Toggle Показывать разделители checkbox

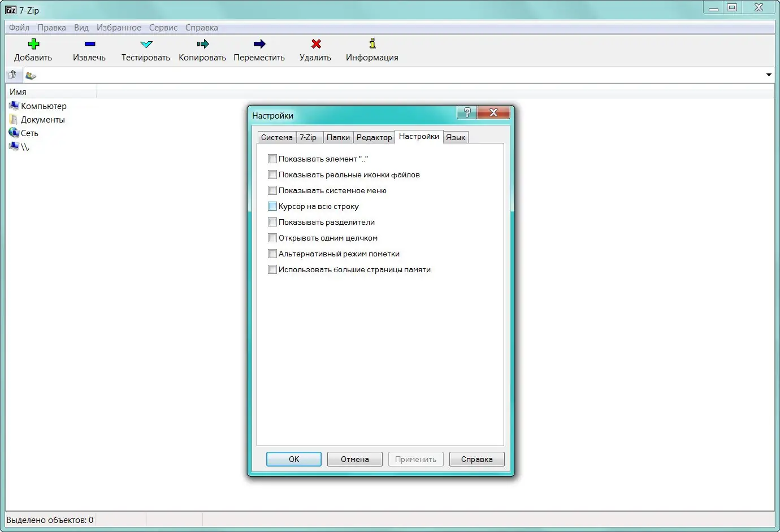pos(272,222)
